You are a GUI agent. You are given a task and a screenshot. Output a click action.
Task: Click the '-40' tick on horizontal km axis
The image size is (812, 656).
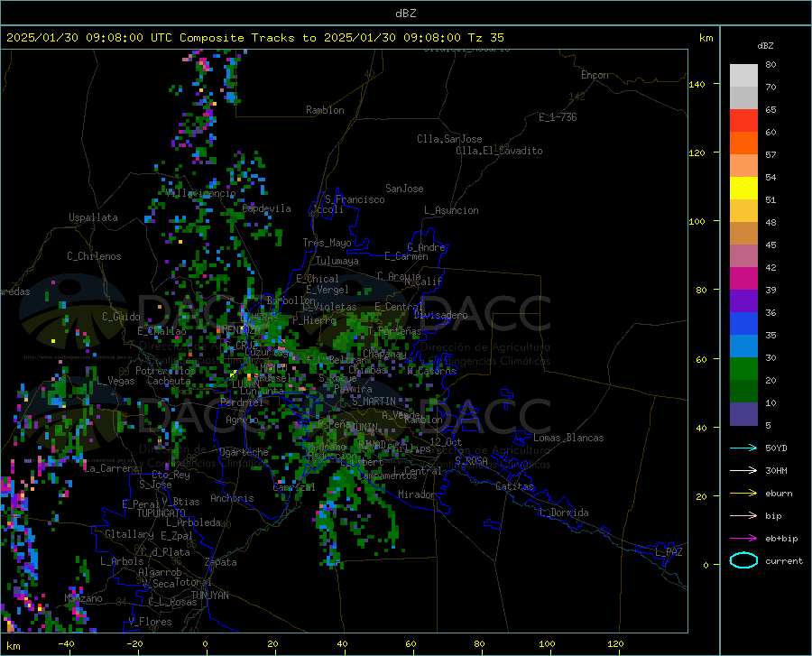click(x=66, y=643)
